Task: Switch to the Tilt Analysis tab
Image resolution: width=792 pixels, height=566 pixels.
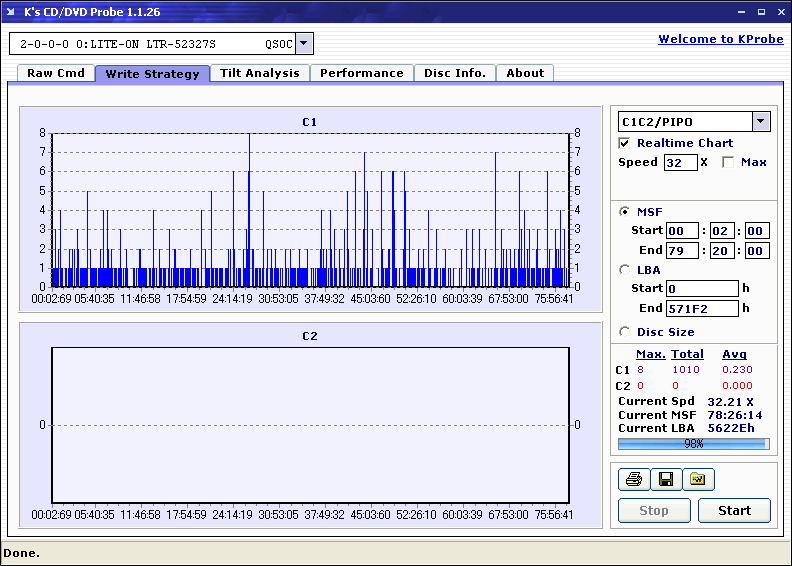Action: coord(259,73)
